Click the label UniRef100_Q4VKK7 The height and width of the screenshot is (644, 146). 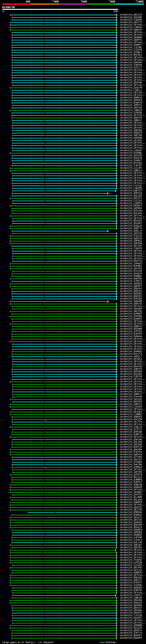point(131,613)
